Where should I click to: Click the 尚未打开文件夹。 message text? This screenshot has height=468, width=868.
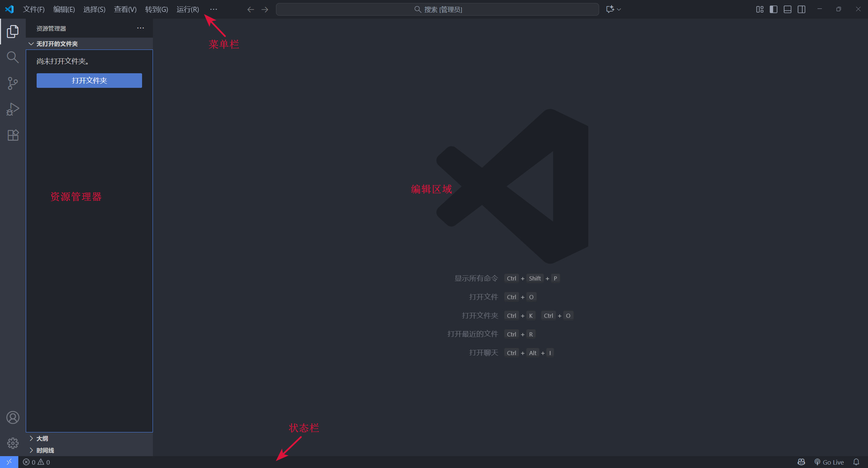coord(63,61)
